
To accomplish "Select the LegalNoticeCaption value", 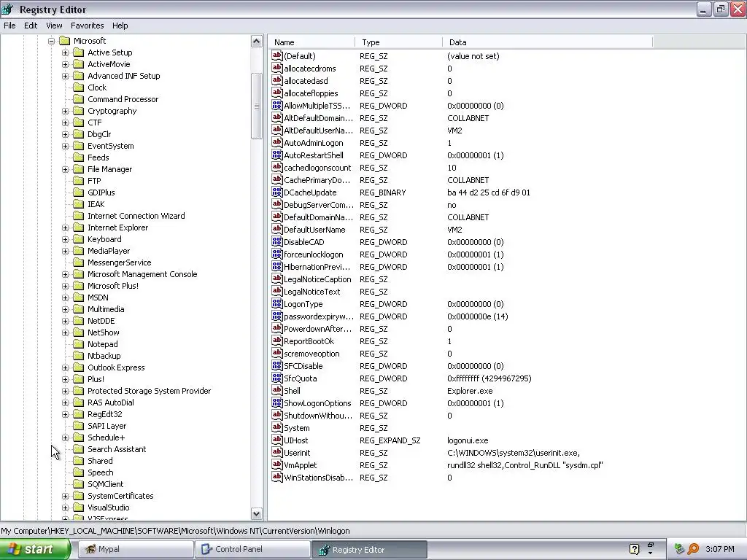I will pyautogui.click(x=317, y=279).
